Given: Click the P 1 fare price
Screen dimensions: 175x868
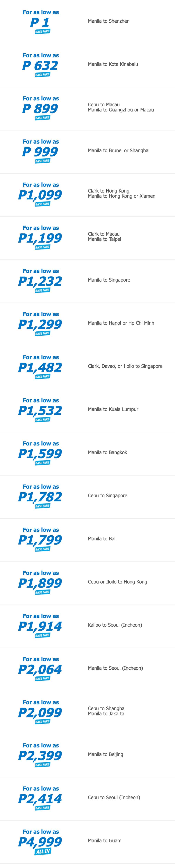Looking at the screenshot, I should [40, 23].
